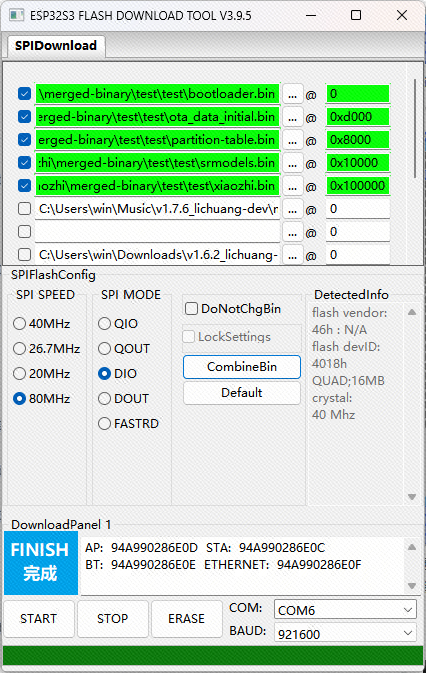Image resolution: width=426 pixels, height=673 pixels.
Task: Click download log scroll down arrow
Action: pyautogui.click(x=412, y=586)
